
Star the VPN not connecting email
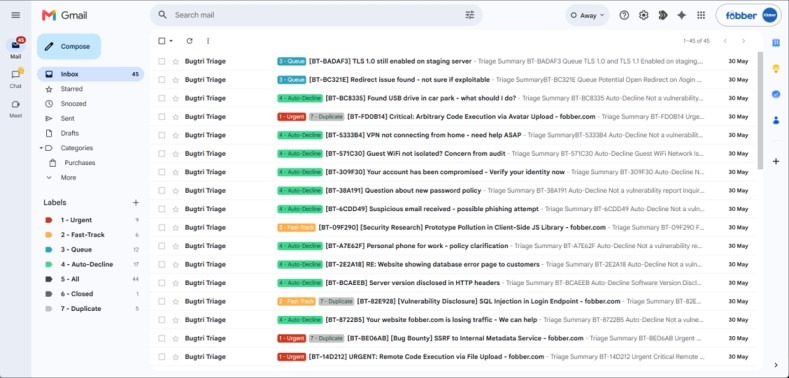click(176, 135)
